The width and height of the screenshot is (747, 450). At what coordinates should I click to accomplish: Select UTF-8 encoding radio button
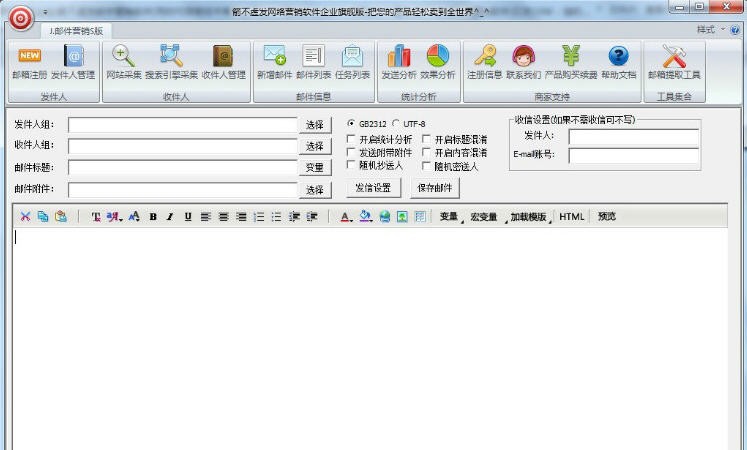coord(396,123)
